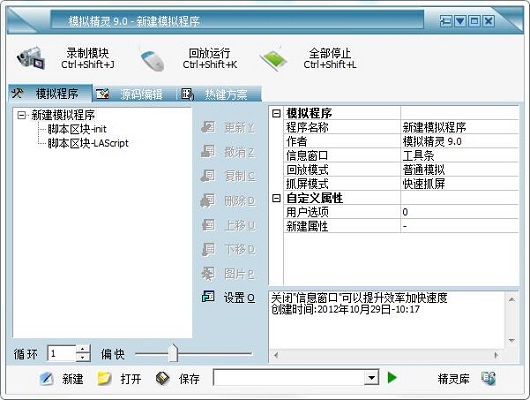The width and height of the screenshot is (530, 400).
Task: Click the yellow folder 打开 icon
Action: 104,378
